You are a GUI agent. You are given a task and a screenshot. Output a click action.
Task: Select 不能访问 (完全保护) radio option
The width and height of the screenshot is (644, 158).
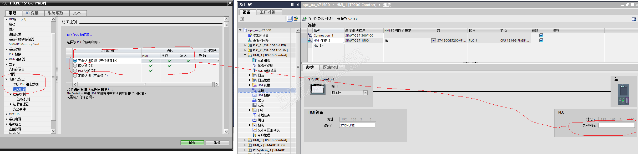(x=75, y=76)
